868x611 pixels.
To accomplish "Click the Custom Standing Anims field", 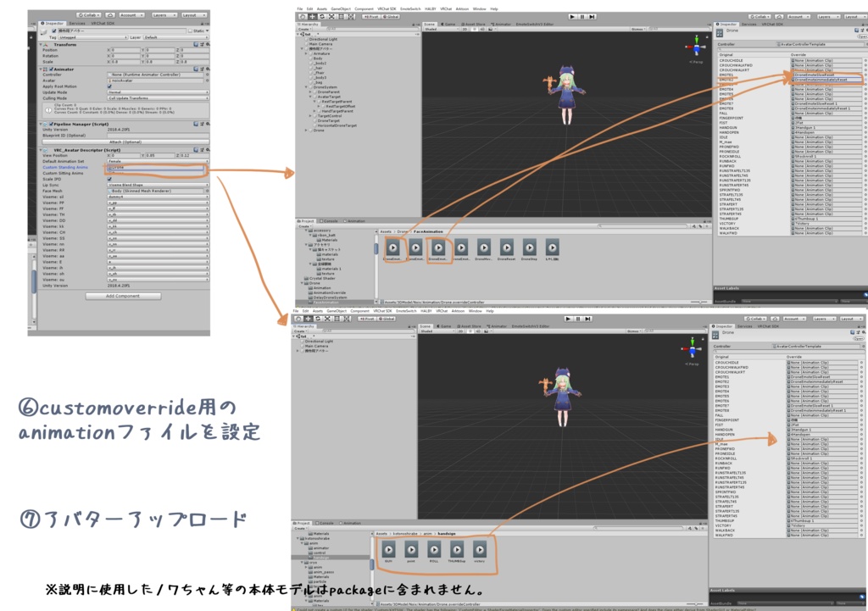I will tap(156, 167).
